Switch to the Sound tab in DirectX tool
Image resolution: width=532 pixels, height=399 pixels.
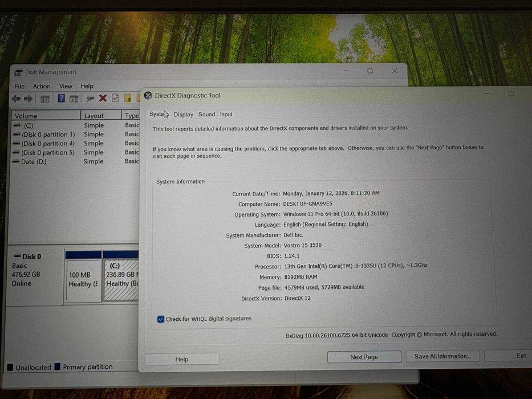[206, 115]
